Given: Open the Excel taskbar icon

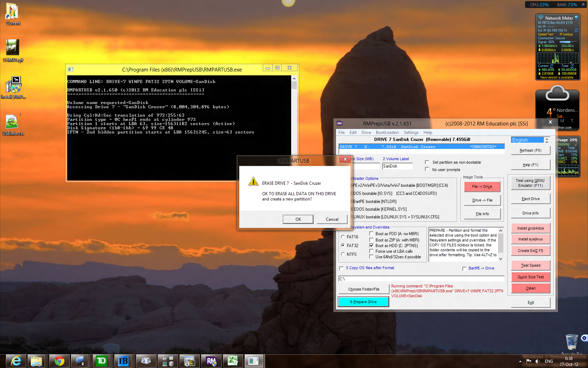Looking at the screenshot, I should pyautogui.click(x=232, y=361).
